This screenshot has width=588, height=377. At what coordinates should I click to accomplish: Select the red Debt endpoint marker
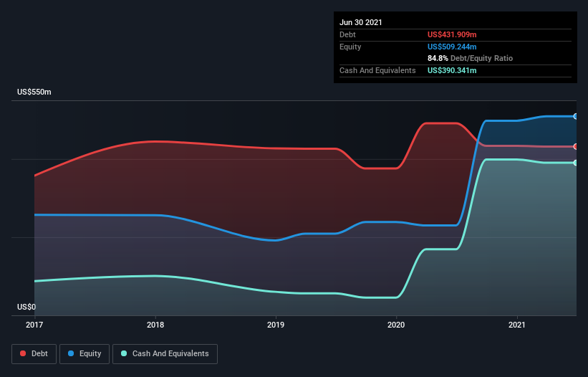pyautogui.click(x=576, y=147)
